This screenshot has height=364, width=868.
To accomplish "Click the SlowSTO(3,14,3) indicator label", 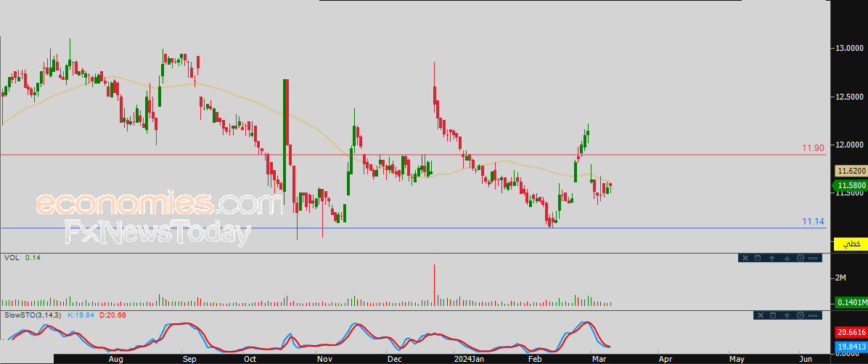I will [33, 315].
